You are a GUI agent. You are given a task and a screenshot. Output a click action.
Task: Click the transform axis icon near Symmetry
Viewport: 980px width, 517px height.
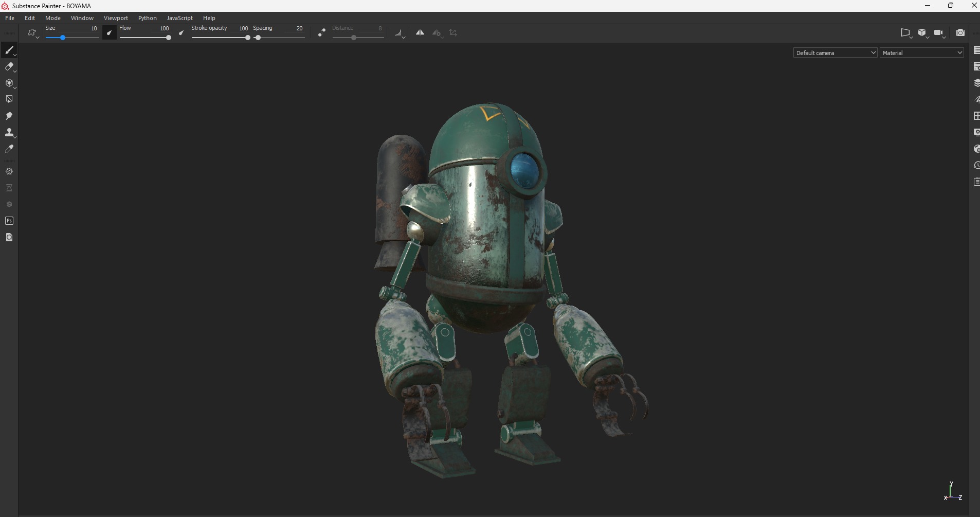tap(453, 33)
